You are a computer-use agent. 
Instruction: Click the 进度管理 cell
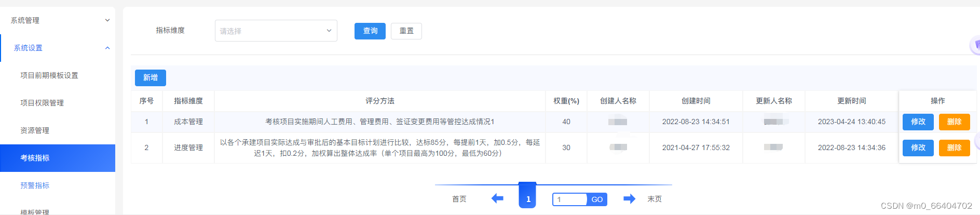coord(188,147)
